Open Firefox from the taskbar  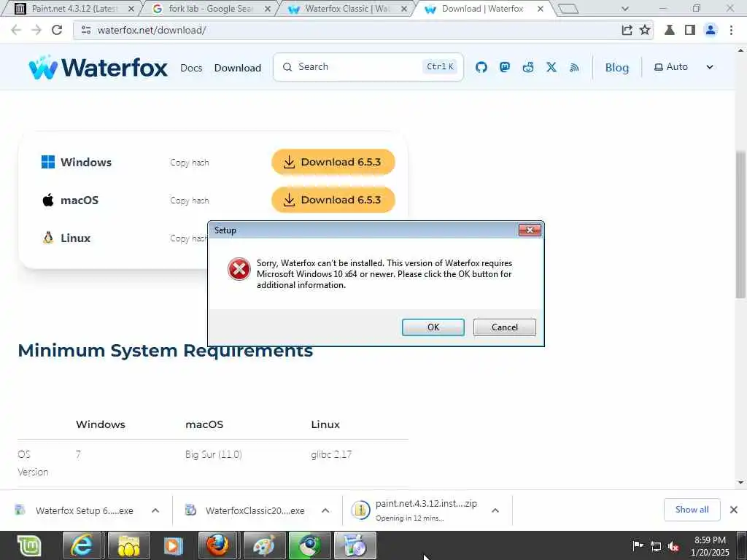[x=217, y=545]
